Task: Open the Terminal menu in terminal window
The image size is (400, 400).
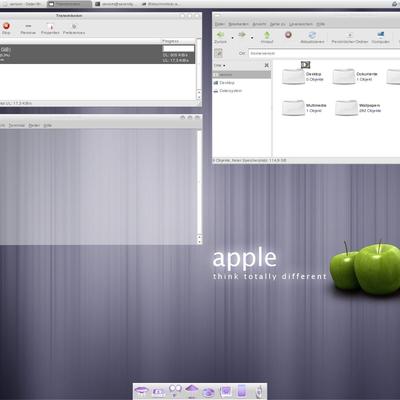Action: click(x=17, y=125)
